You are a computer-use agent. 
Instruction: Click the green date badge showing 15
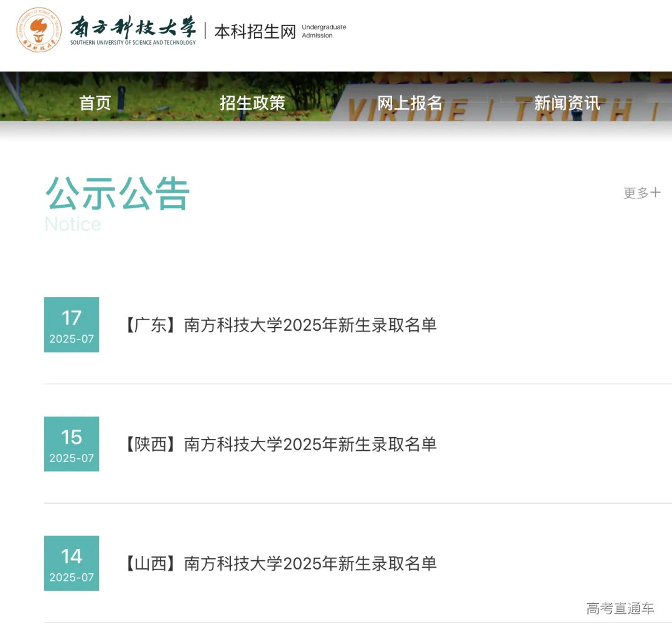click(x=71, y=443)
